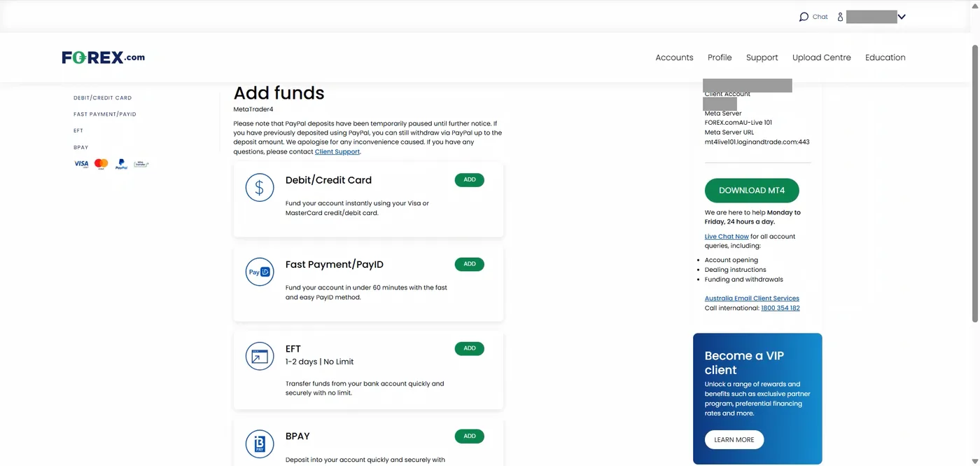Select the '1-2 days | No Limit' text
Screen dimensions: 980x466
click(320, 362)
